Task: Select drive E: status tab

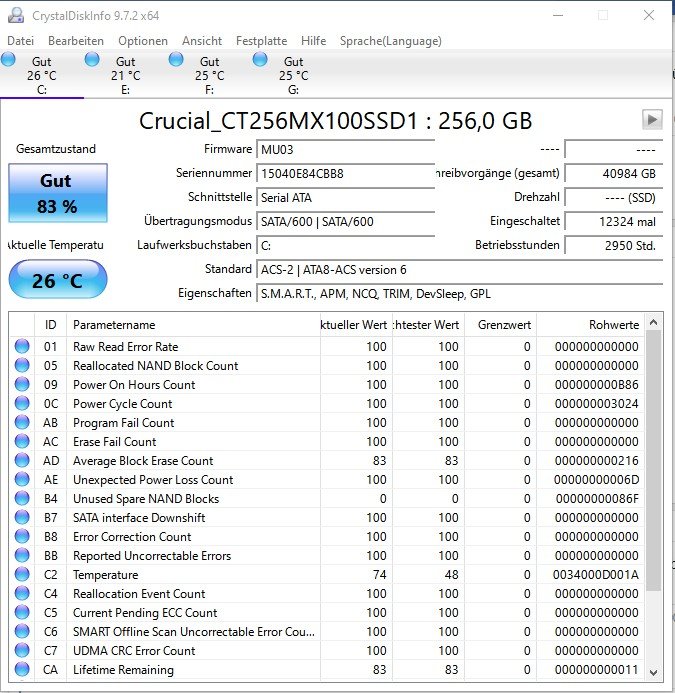Action: (x=126, y=74)
